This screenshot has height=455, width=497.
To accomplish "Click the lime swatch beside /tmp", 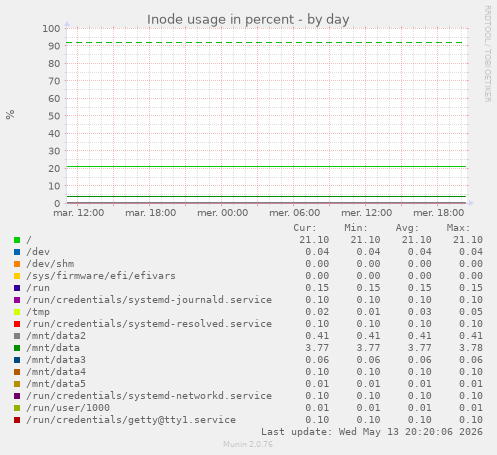I will click(17, 312).
